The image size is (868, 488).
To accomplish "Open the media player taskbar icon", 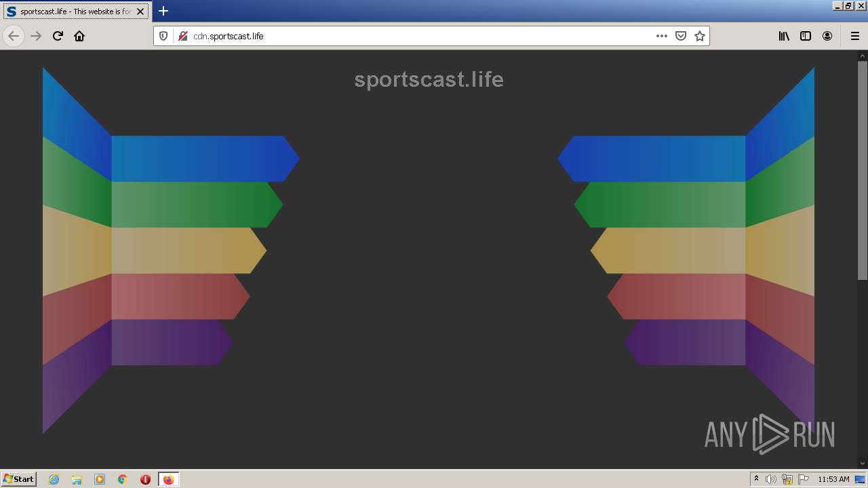I will [100, 479].
